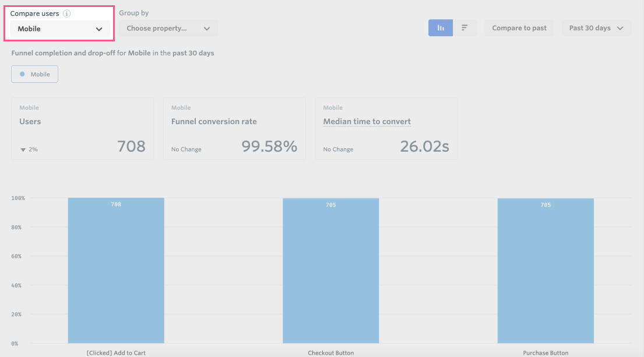Click the Mobile dropdown chevron arrow
Viewport: 644px width, 357px height.
click(x=99, y=29)
